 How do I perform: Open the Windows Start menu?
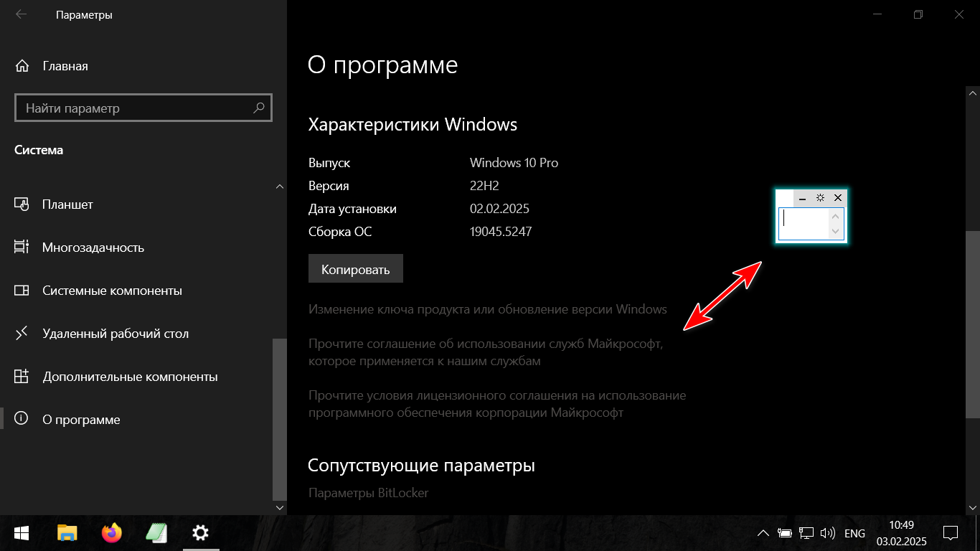click(22, 533)
